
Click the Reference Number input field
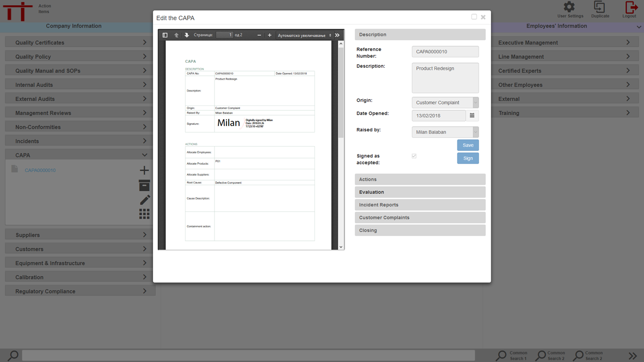click(x=445, y=52)
